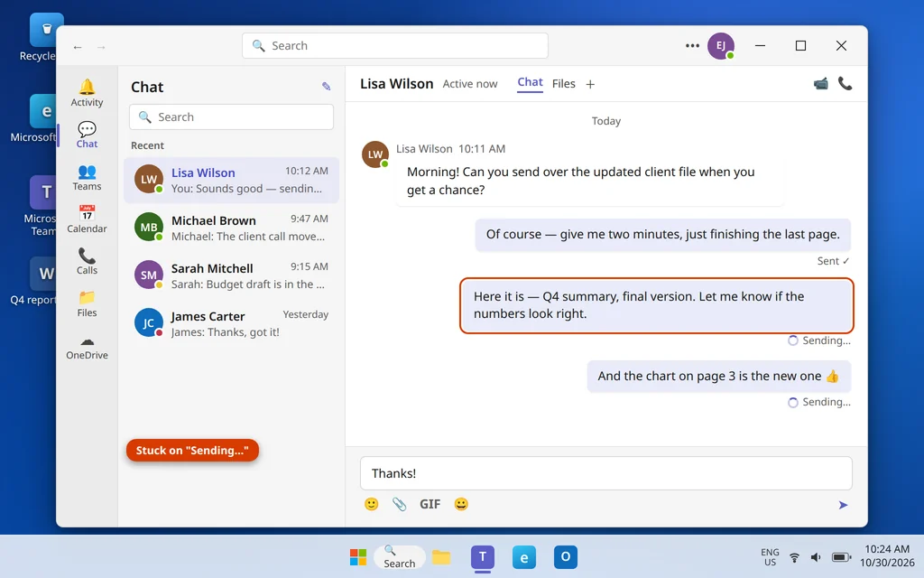924x578 pixels.
Task: Click the Lisa Wilson header name
Action: point(397,84)
